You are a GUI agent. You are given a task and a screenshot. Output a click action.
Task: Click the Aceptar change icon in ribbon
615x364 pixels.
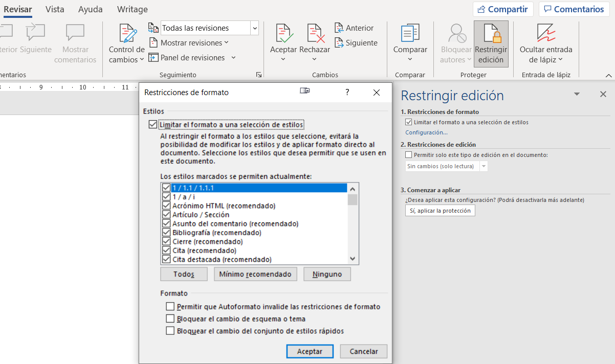(x=283, y=34)
